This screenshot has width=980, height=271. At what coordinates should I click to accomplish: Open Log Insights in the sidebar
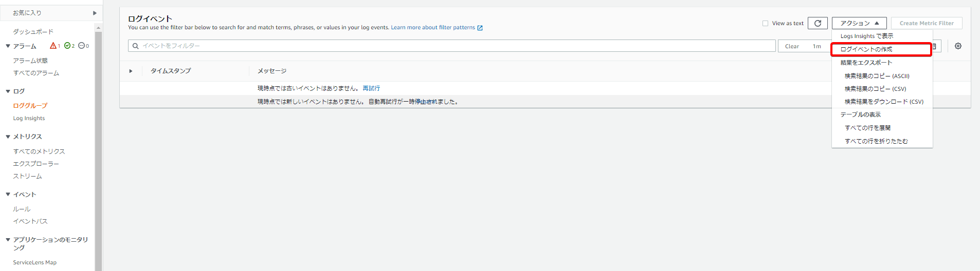coord(29,118)
